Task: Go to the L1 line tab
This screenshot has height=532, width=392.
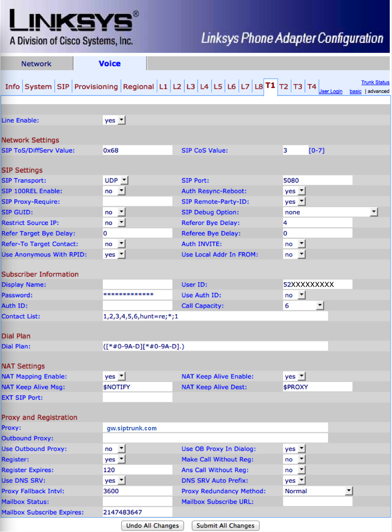Action: (163, 87)
